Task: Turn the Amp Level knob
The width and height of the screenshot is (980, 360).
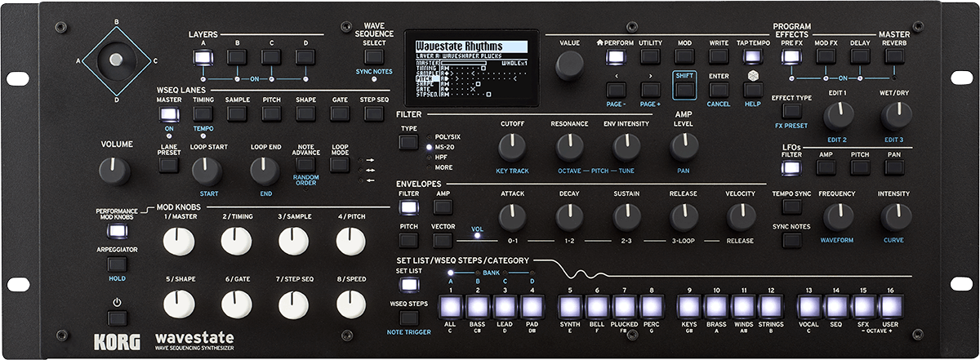Action: pos(684,147)
